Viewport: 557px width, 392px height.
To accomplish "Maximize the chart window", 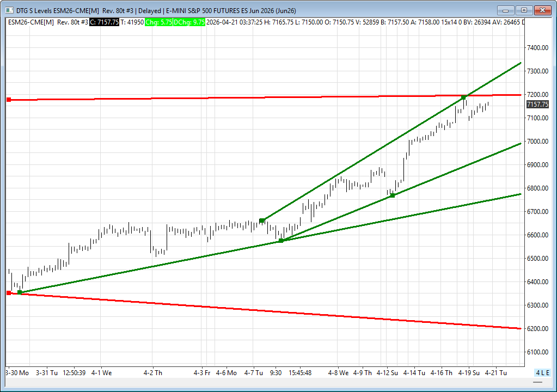I will tap(524, 10).
